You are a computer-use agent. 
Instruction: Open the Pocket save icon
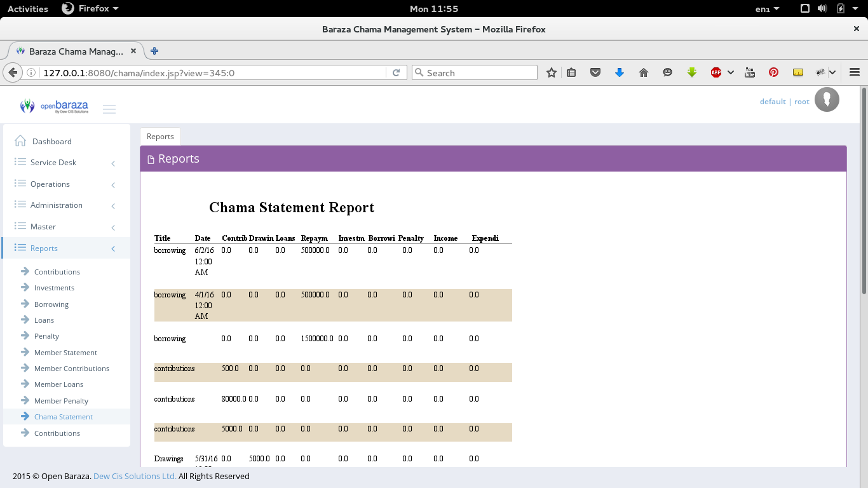coord(595,72)
